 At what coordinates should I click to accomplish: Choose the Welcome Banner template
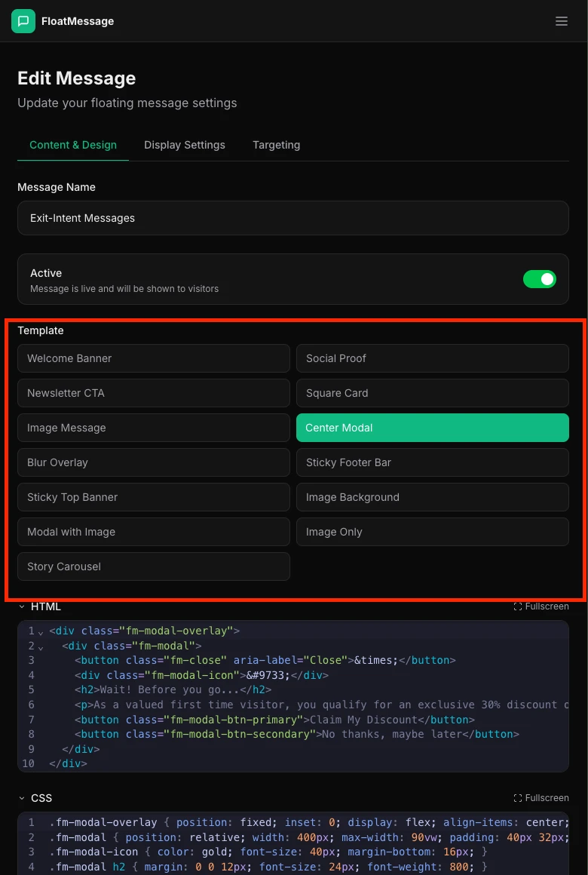pos(154,358)
